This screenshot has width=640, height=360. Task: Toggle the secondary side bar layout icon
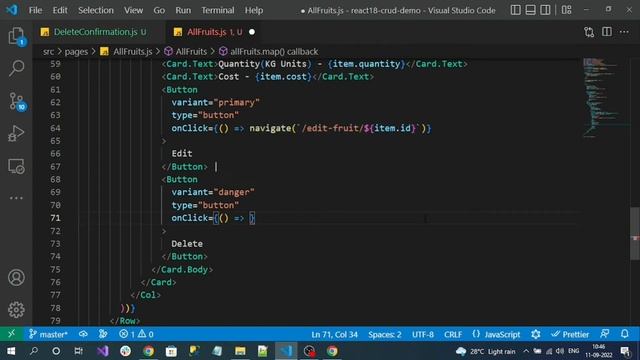point(545,10)
